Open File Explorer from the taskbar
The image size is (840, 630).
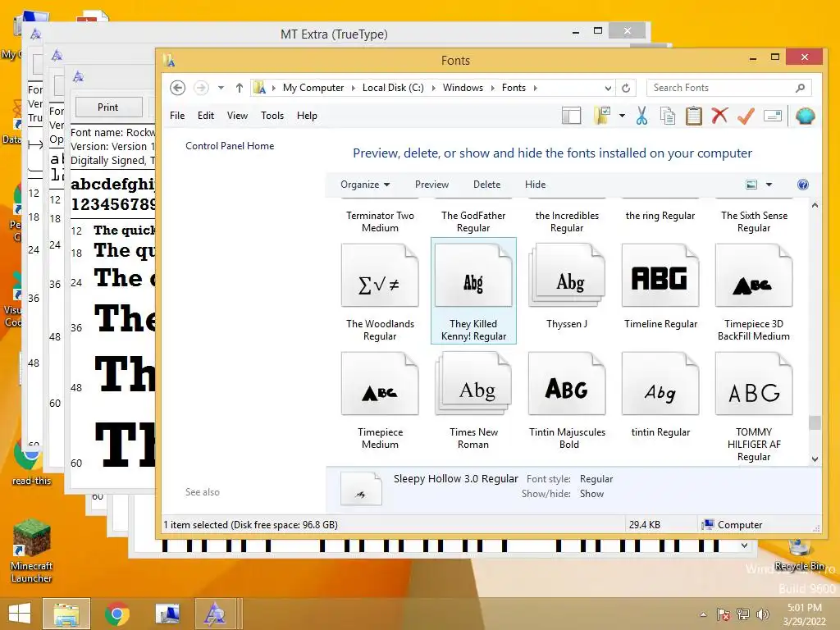tap(66, 614)
